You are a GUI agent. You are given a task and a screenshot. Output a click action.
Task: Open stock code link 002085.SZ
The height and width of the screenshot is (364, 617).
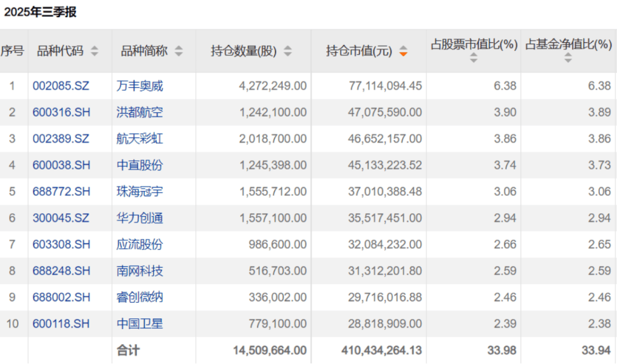[61, 86]
